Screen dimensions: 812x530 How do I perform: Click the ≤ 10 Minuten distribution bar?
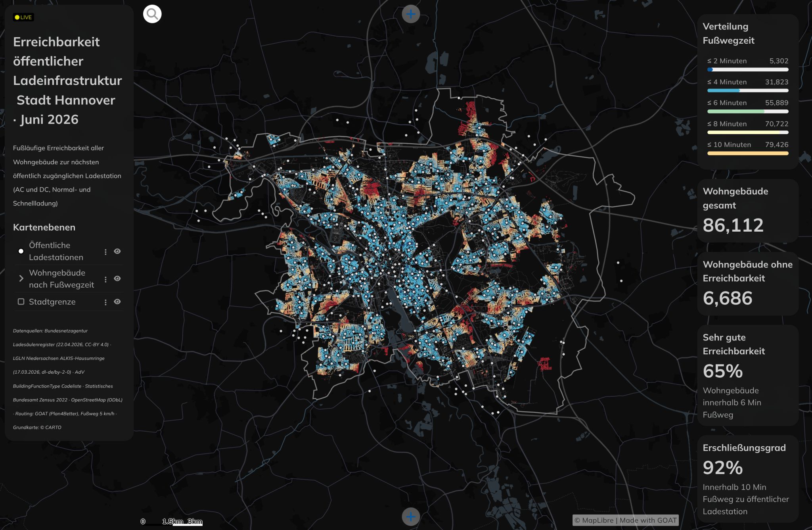click(748, 154)
